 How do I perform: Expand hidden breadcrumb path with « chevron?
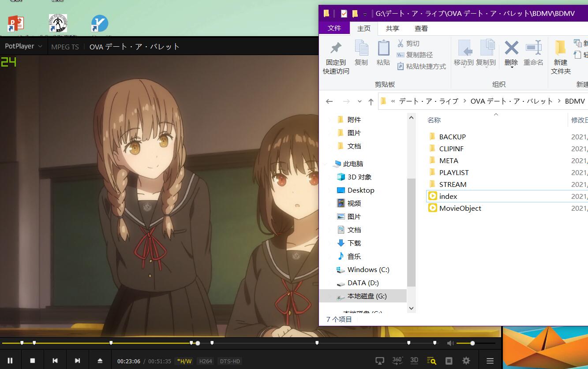click(x=393, y=101)
